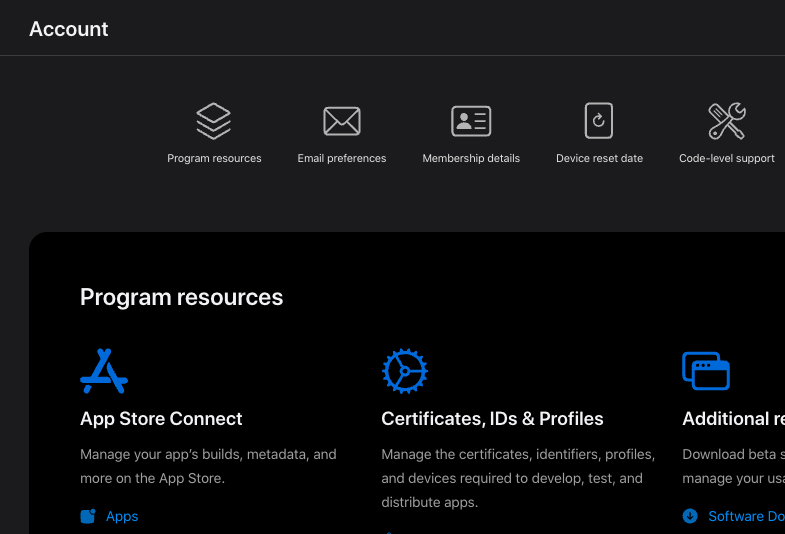
Task: Open the Device reset date icon
Action: (x=599, y=121)
